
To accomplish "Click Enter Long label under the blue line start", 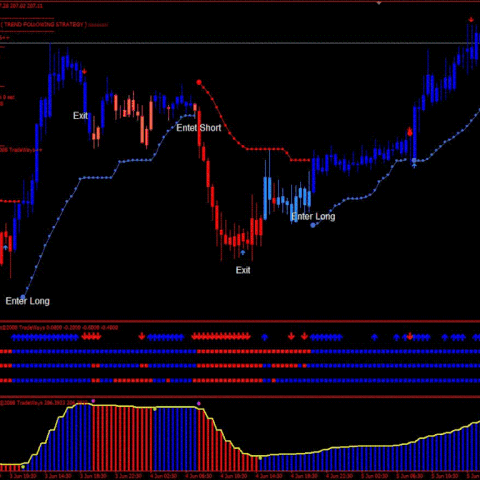I will (x=28, y=301).
